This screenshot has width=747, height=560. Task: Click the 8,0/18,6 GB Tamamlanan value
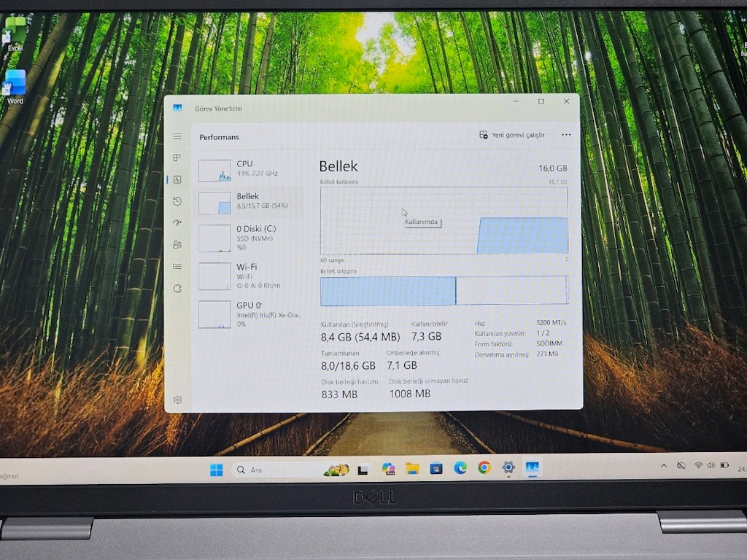348,365
